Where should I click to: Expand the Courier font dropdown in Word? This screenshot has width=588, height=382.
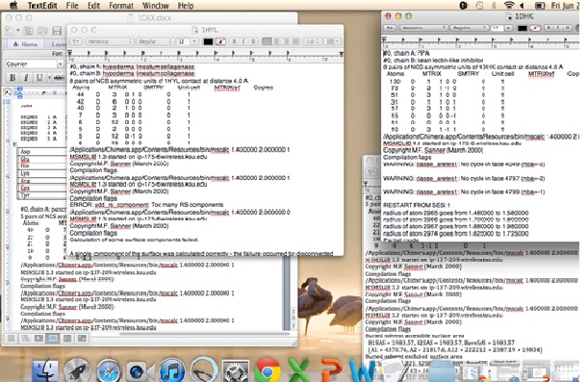coord(60,64)
